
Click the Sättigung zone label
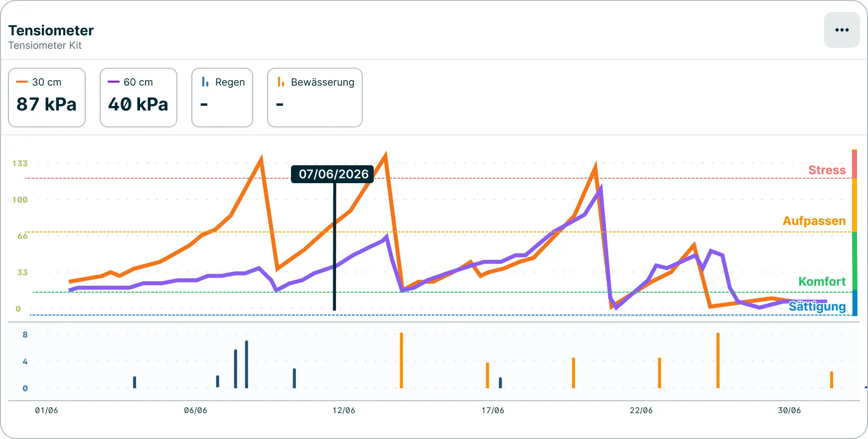[817, 307]
